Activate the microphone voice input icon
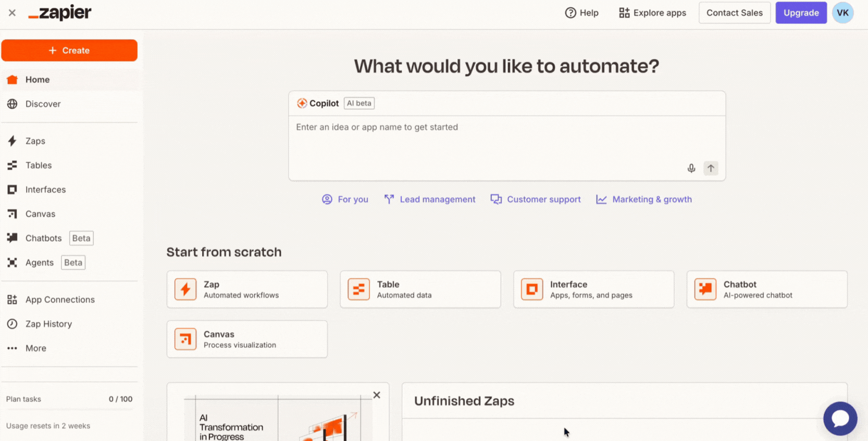Image resolution: width=868 pixels, height=441 pixels. [x=691, y=168]
